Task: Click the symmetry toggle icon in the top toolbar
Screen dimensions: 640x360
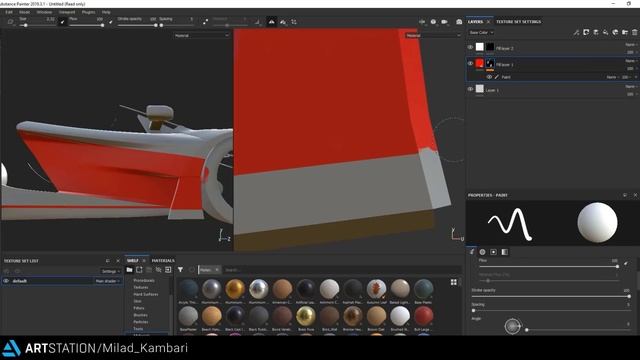Action: pos(271,22)
